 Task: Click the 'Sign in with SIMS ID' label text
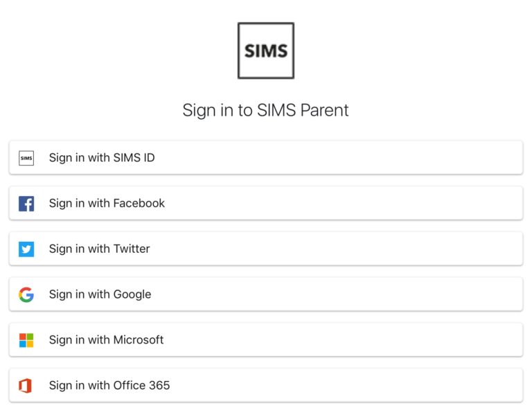[x=102, y=158]
